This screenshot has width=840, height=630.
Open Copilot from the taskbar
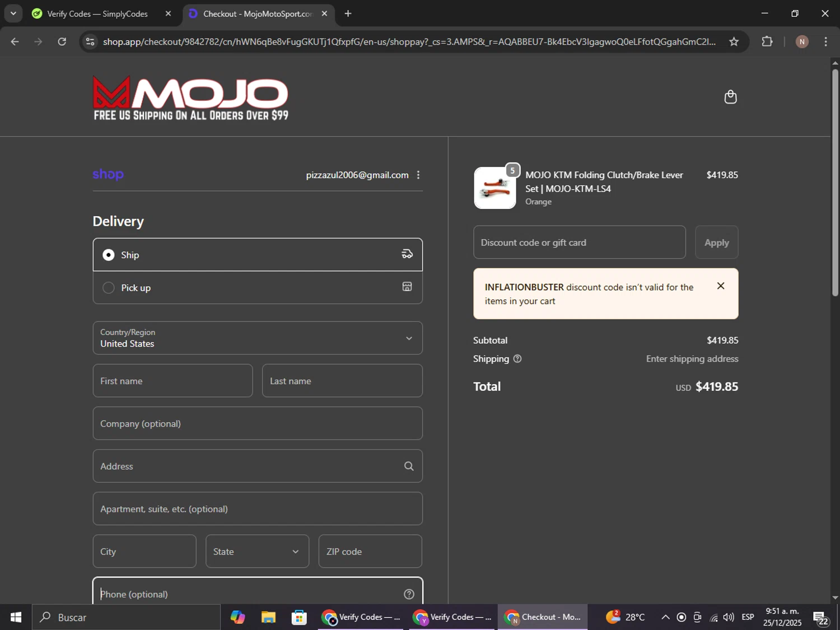click(237, 617)
